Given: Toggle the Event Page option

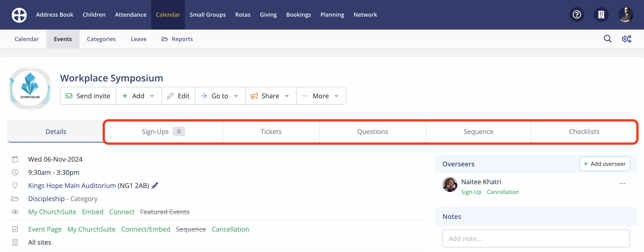Looking at the screenshot, I should pyautogui.click(x=45, y=229).
